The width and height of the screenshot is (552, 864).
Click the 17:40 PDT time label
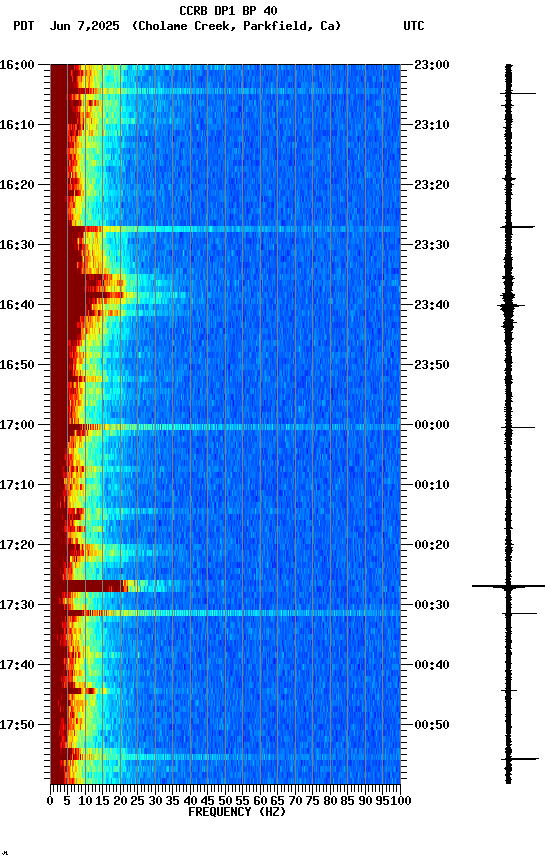(17, 666)
